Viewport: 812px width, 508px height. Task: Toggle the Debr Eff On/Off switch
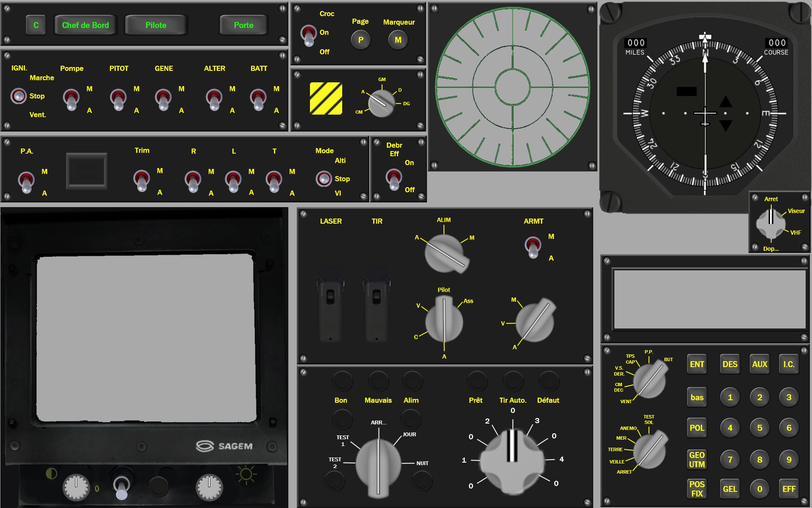394,180
